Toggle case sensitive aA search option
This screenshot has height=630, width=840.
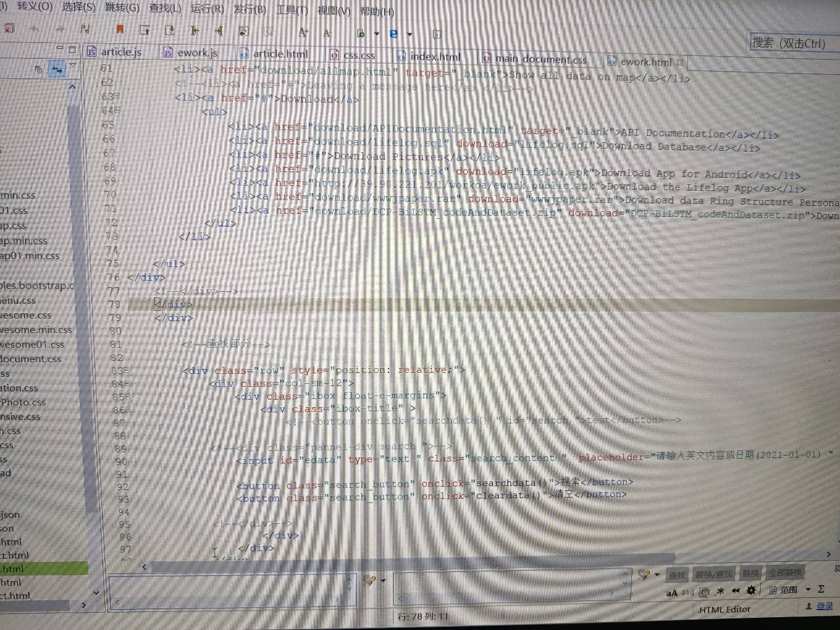(672, 593)
